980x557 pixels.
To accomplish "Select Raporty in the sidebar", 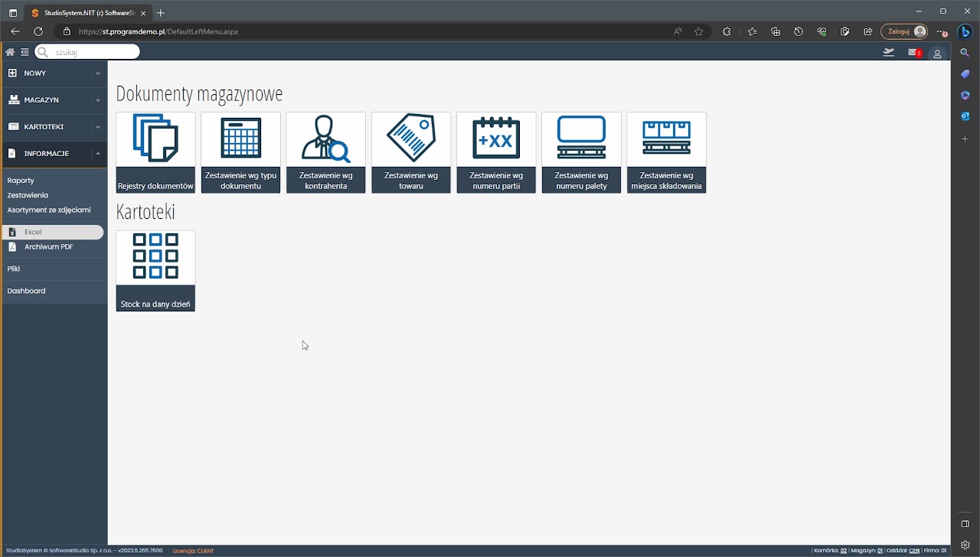I will click(x=21, y=181).
